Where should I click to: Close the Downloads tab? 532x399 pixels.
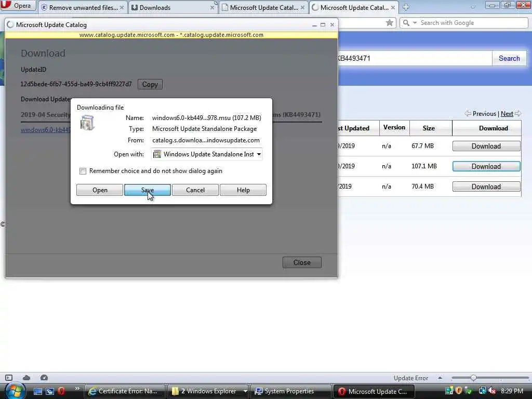point(212,7)
